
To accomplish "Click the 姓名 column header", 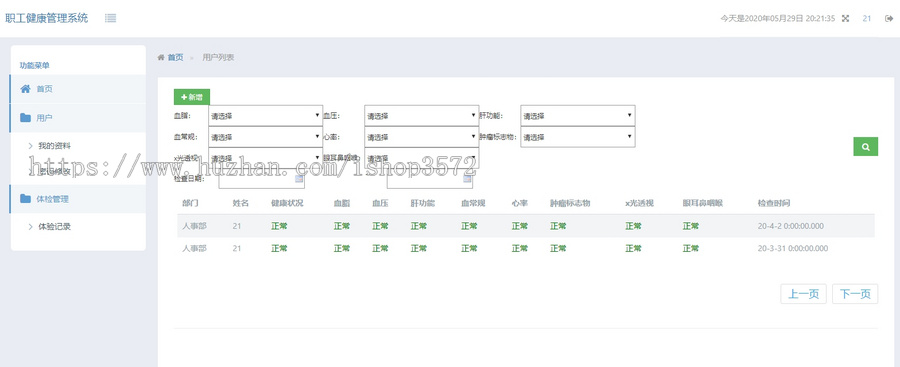I will pyautogui.click(x=240, y=203).
